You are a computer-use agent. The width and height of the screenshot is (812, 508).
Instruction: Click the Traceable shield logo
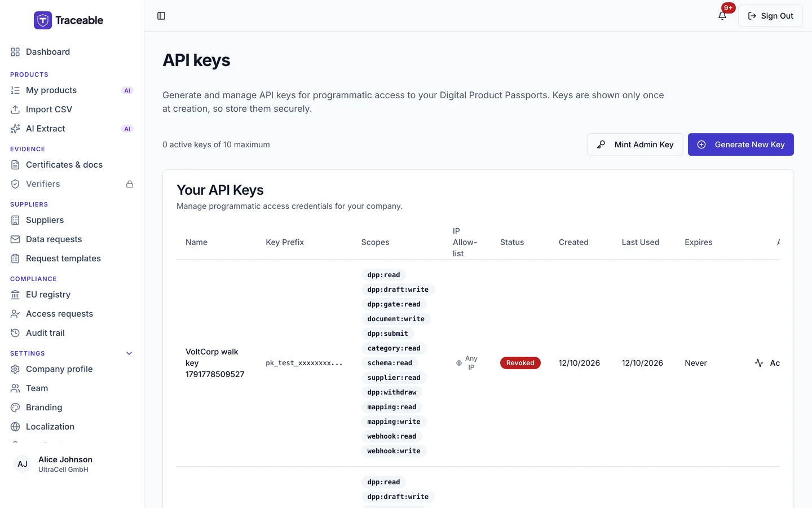(x=43, y=20)
